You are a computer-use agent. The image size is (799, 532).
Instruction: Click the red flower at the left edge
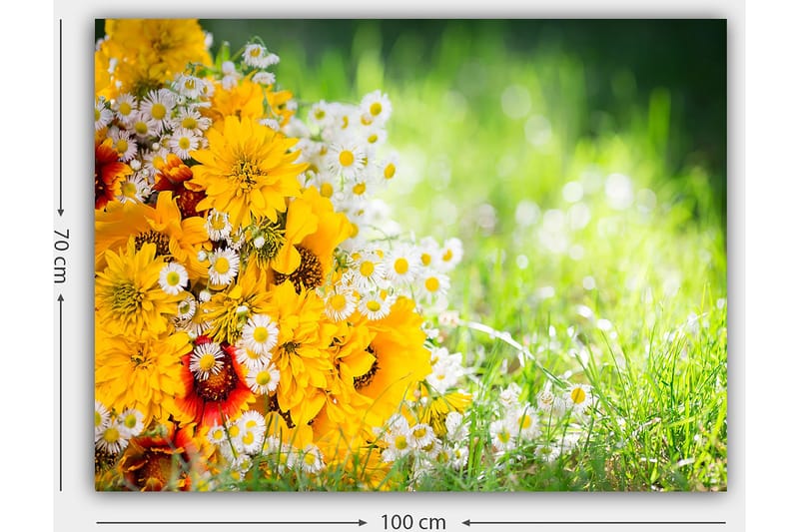tap(107, 173)
